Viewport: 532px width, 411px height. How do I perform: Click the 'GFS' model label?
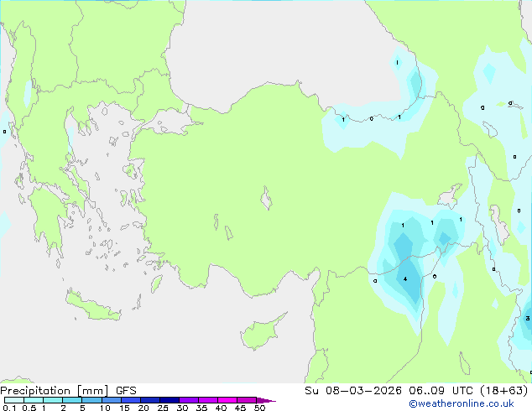(x=126, y=391)
